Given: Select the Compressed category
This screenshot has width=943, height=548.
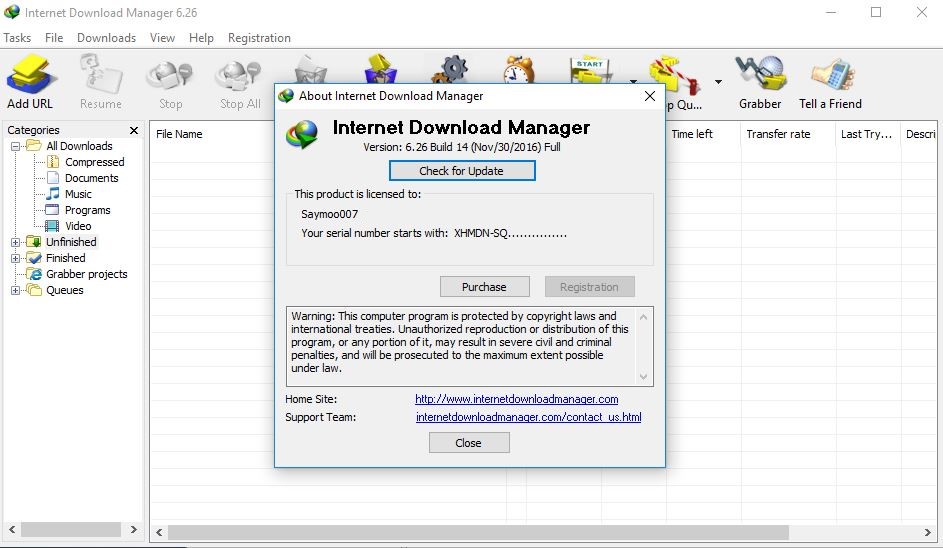Looking at the screenshot, I should click(x=94, y=162).
